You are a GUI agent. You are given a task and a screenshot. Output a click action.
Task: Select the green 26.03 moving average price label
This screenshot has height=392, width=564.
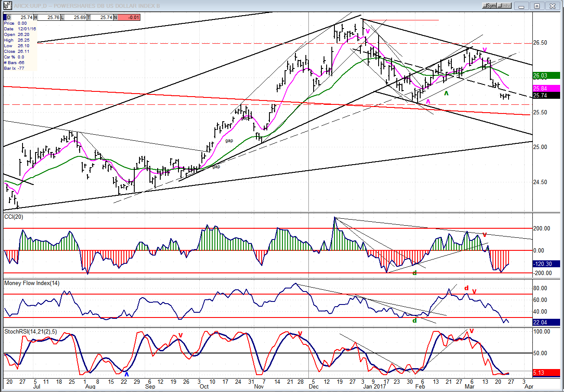point(546,75)
